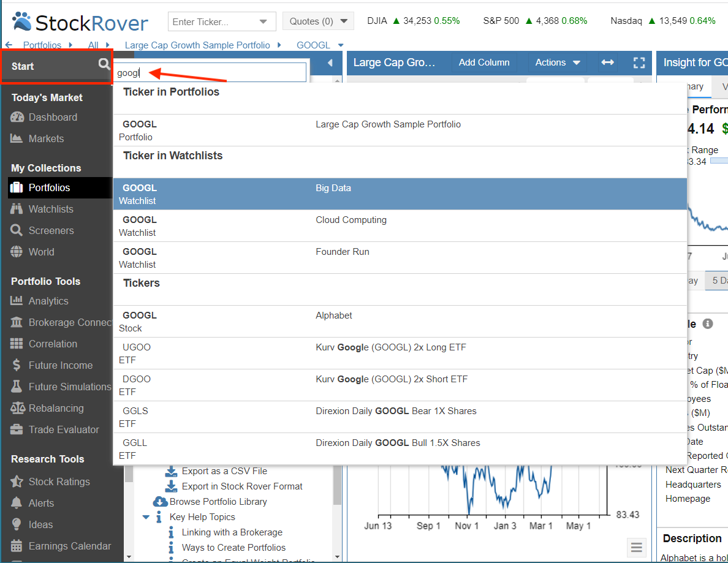Click the left sidebar scroll down arrow
This screenshot has height=563, width=728.
(129, 556)
